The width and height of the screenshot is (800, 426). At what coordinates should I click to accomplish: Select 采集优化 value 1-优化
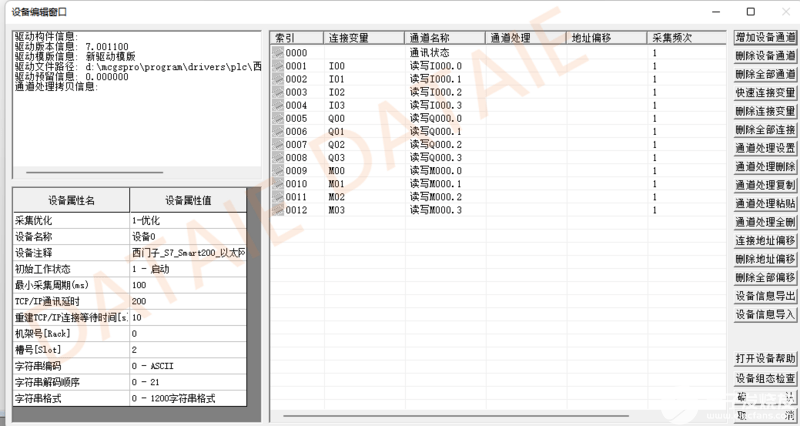[x=188, y=220]
